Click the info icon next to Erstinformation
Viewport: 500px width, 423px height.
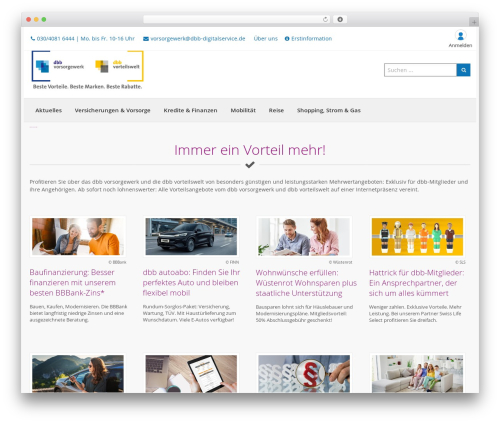[x=287, y=39]
